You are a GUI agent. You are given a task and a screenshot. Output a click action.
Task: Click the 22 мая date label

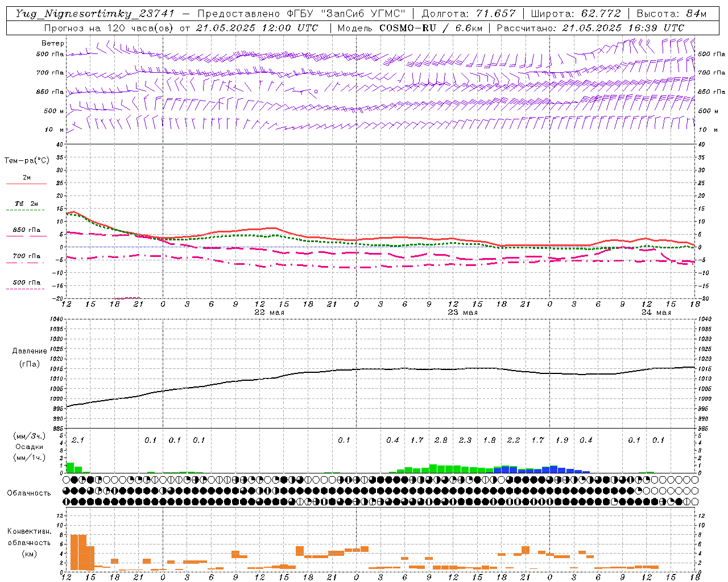tap(270, 313)
